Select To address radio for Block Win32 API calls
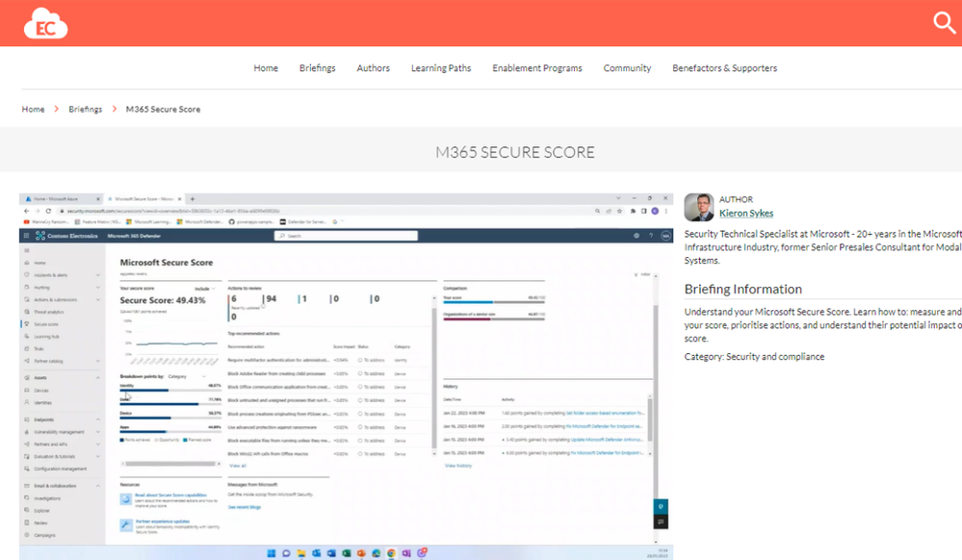The height and width of the screenshot is (560, 962). point(360,454)
